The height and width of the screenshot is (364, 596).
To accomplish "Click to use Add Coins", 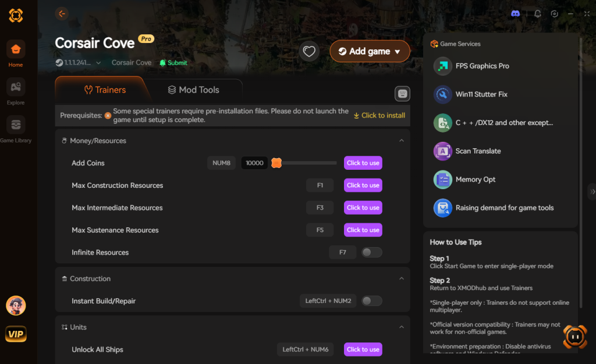I will click(363, 163).
